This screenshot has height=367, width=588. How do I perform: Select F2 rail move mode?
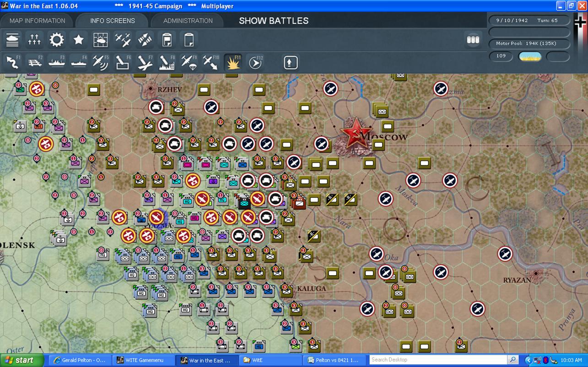pyautogui.click(x=34, y=62)
